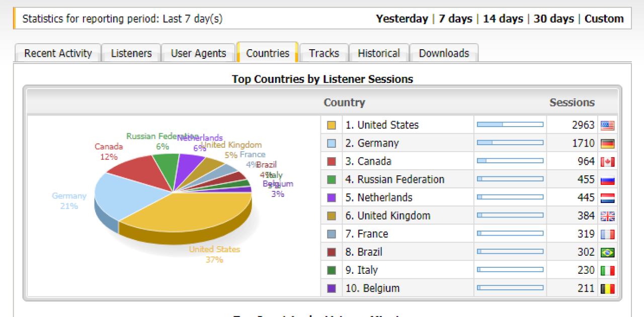Click the Netherlands flag icon
Viewport: 644px width, 317px height.
607,198
